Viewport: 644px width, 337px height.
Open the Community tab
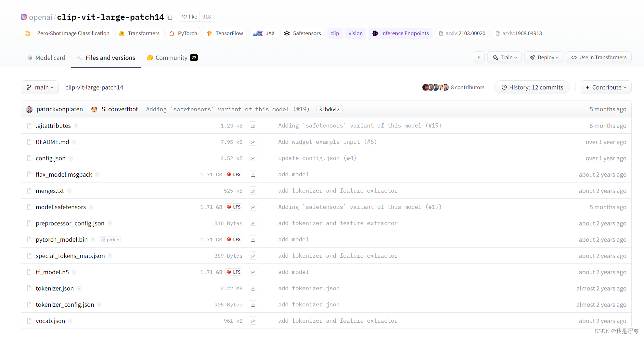(172, 58)
